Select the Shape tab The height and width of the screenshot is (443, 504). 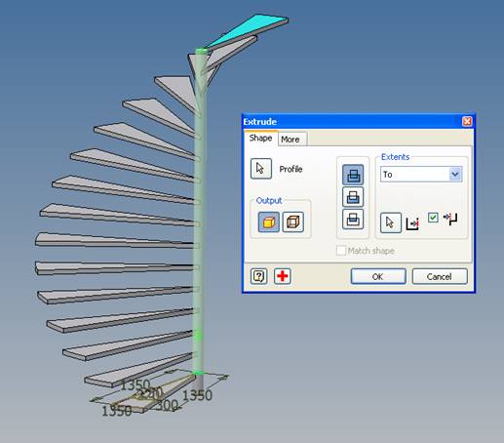(260, 138)
